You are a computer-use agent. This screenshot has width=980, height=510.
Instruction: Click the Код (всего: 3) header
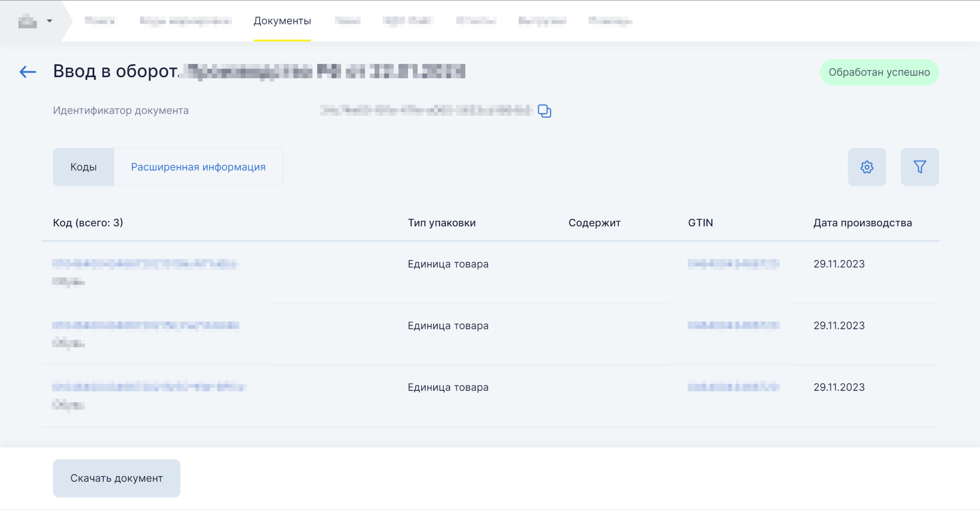click(88, 223)
